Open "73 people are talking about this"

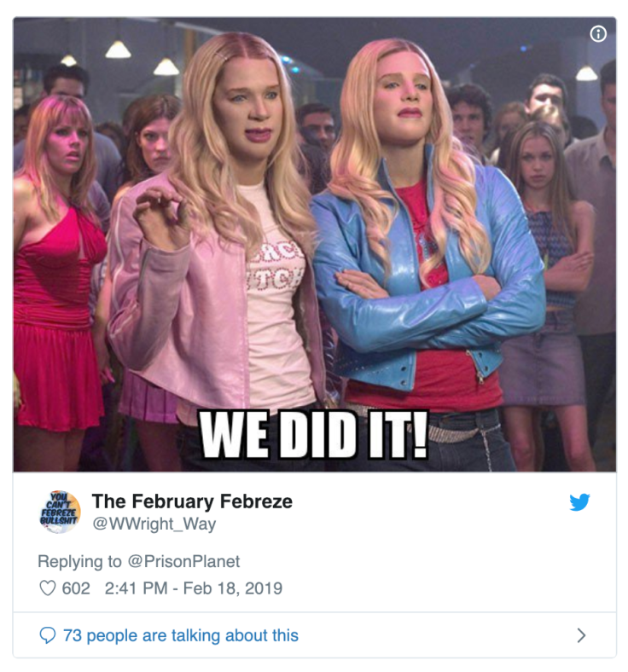click(181, 635)
